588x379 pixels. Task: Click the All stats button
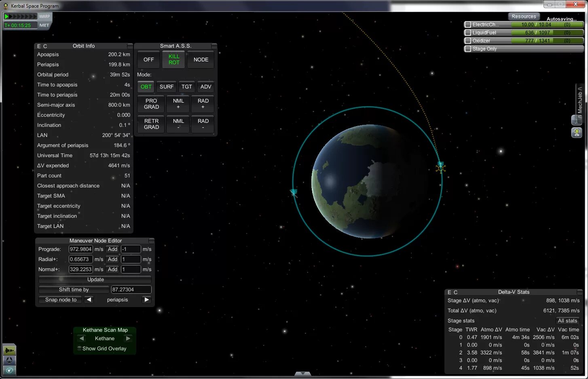(x=567, y=320)
